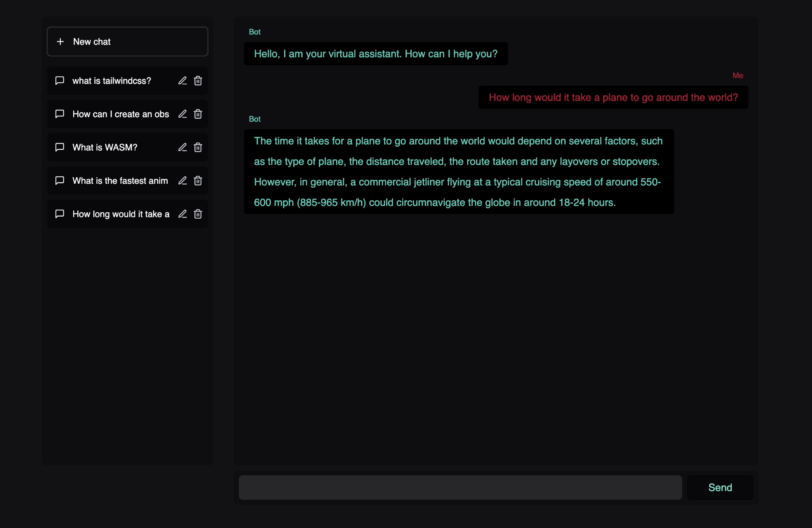Image resolution: width=812 pixels, height=528 pixels.
Task: Edit the 'How long would it take a' chat
Action: tap(182, 214)
